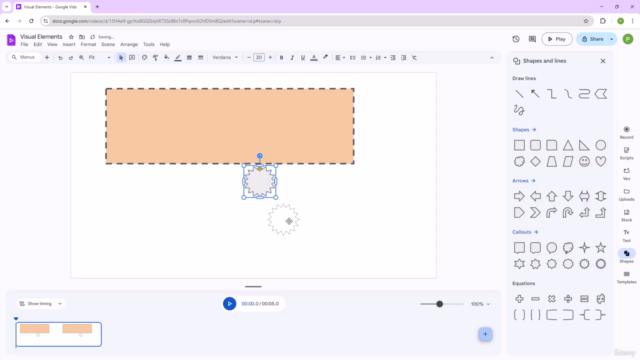Open the Share options dropdown arrow

point(611,39)
